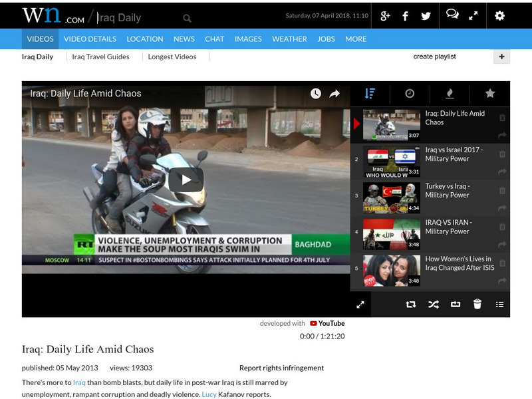Click video title overlay Iraq: Daily Life Amid Chaos
532x399 pixels.
[86, 93]
